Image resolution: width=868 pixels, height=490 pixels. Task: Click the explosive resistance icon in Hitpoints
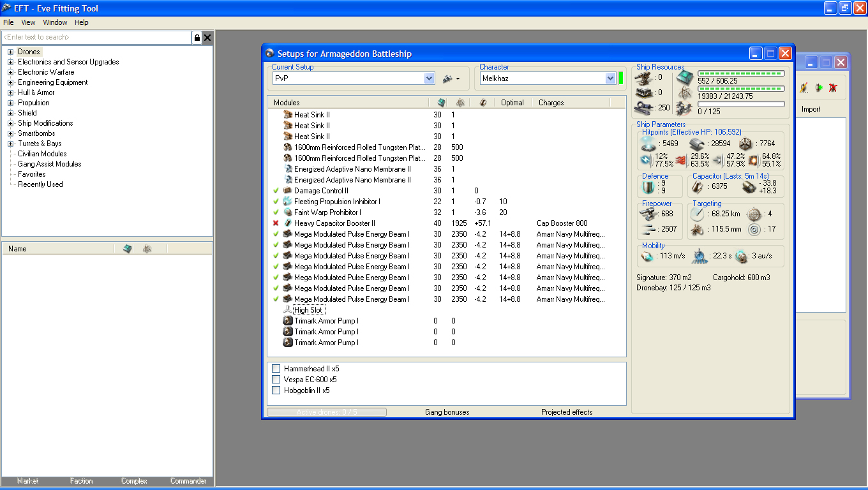click(754, 160)
